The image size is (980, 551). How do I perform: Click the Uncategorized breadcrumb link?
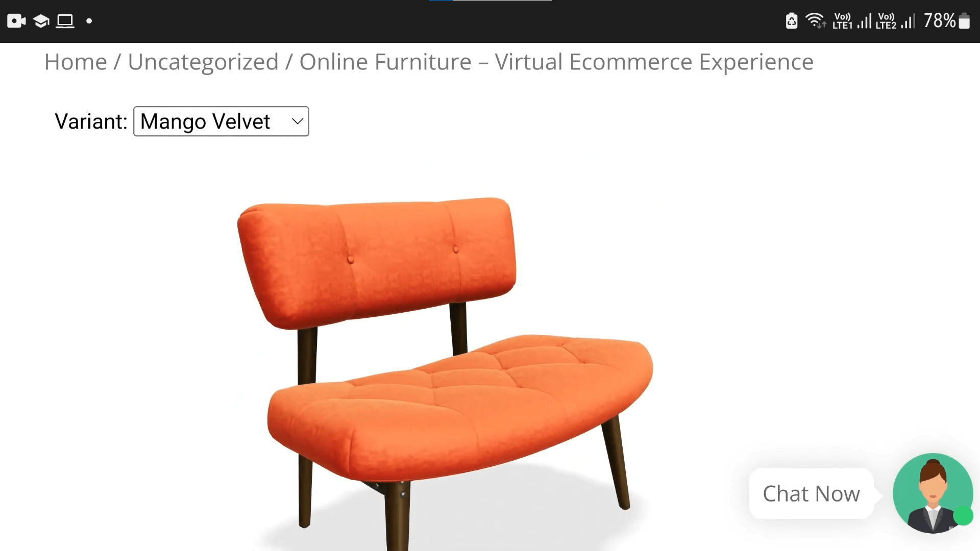click(x=203, y=61)
